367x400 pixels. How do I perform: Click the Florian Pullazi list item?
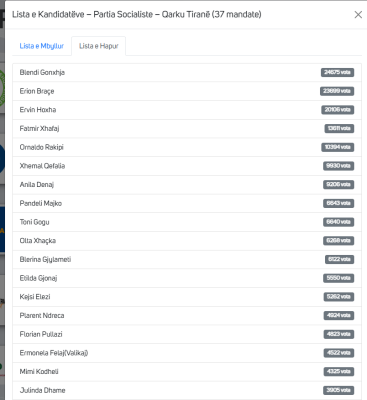[x=187, y=334]
